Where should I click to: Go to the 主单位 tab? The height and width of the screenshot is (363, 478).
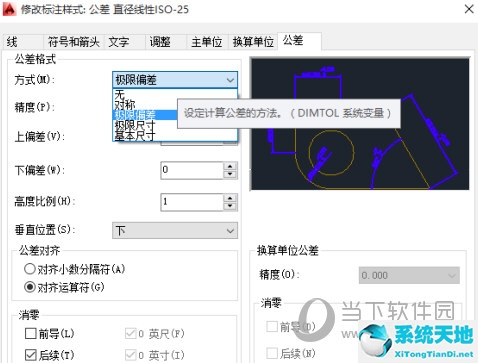click(207, 42)
